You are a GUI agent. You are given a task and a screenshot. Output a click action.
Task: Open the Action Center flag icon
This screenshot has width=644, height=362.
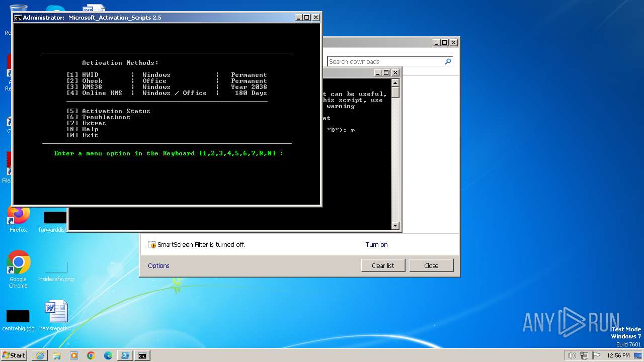coord(596,355)
